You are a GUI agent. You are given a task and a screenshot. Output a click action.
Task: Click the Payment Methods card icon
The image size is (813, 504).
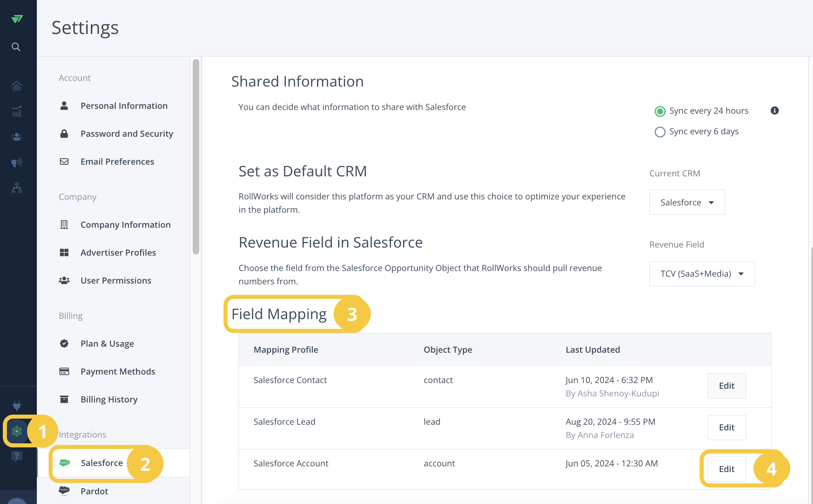point(64,371)
